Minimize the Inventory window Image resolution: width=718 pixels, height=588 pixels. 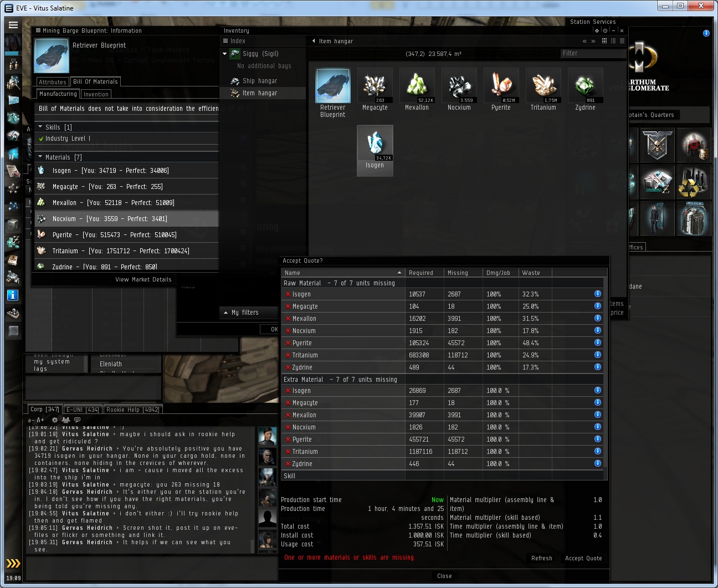tap(613, 30)
